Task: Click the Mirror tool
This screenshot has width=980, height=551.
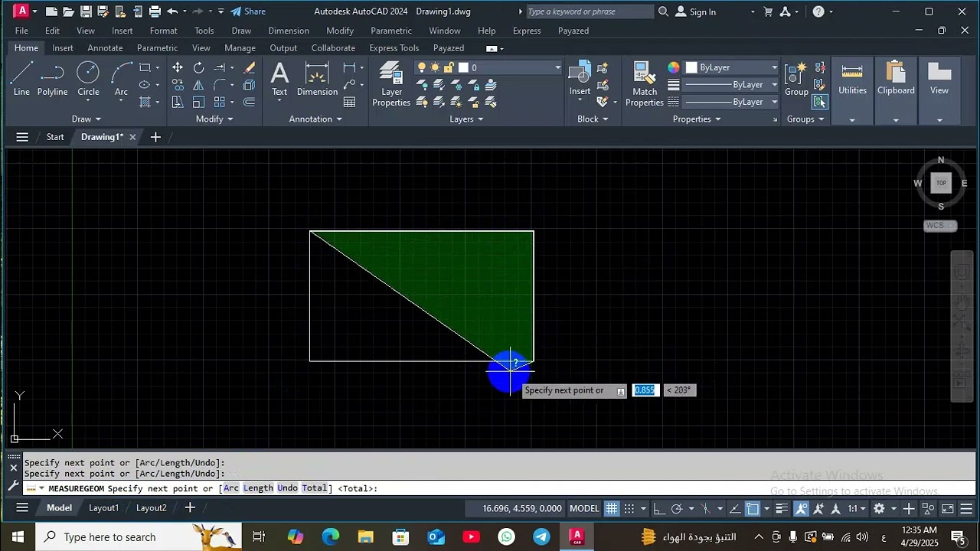Action: point(198,85)
